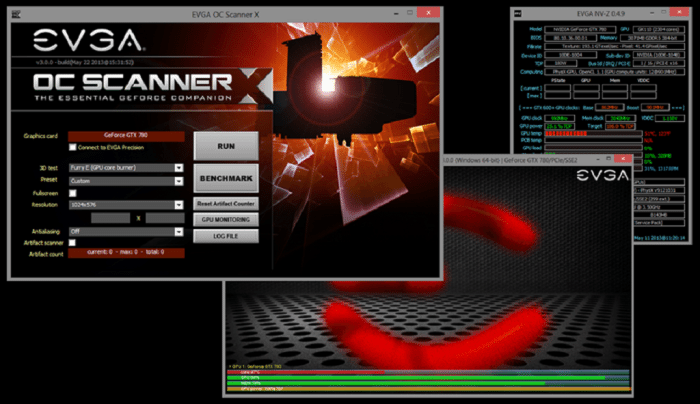Screen dimensions: 700x404
Task: Click the Device ID field in NV-Z
Action: point(570,55)
